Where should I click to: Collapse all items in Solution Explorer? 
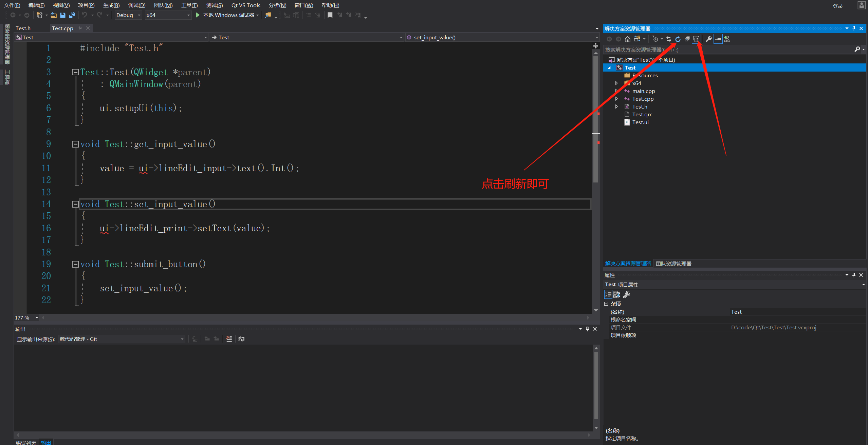[x=687, y=39]
